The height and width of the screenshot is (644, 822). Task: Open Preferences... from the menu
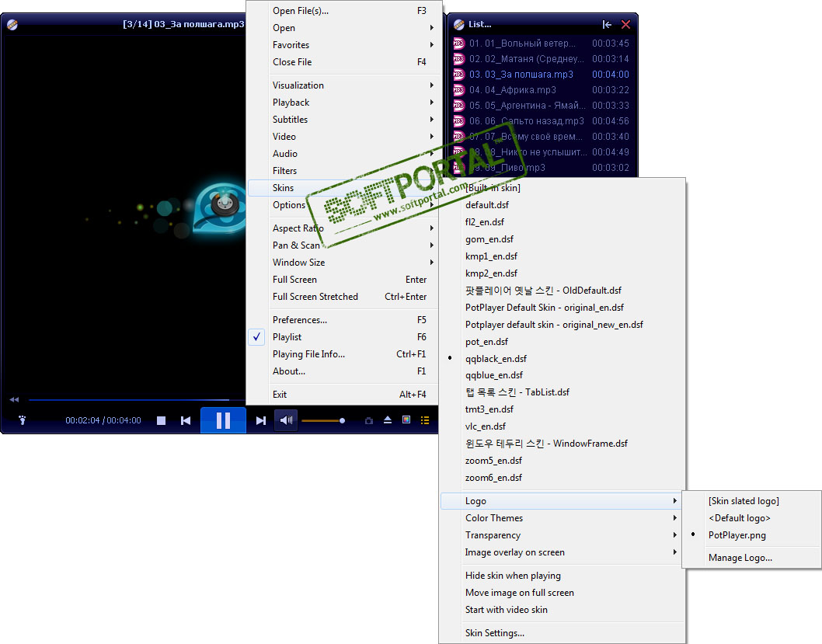click(x=343, y=319)
